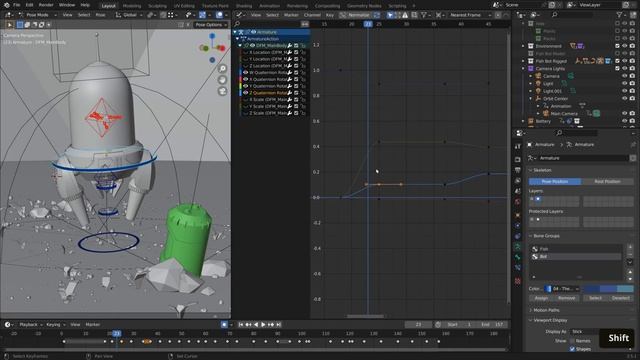This screenshot has width=640, height=360.
Task: Click the Select bone group button
Action: tap(596, 298)
